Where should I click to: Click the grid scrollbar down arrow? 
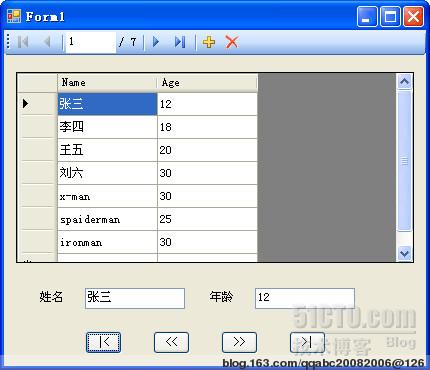point(404,254)
